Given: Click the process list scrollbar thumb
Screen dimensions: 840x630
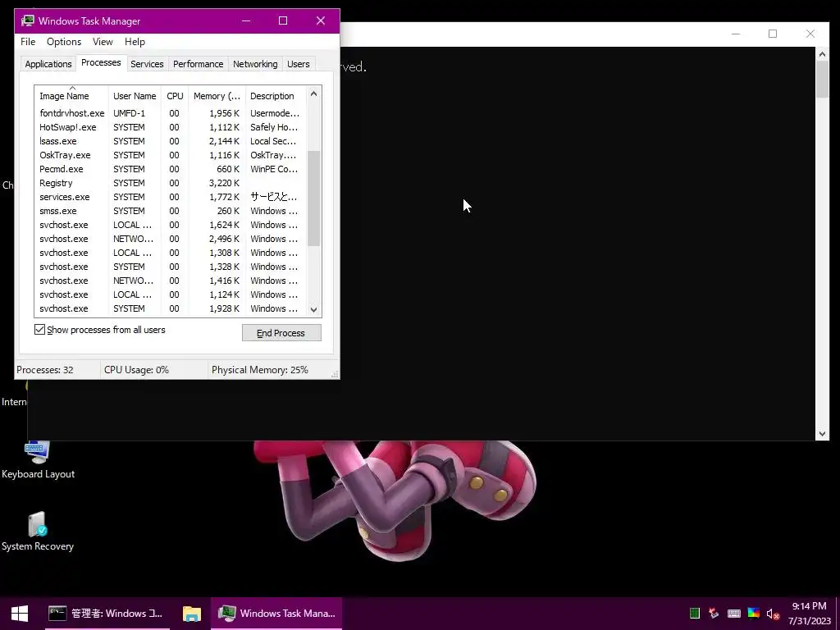Looking at the screenshot, I should (314, 198).
